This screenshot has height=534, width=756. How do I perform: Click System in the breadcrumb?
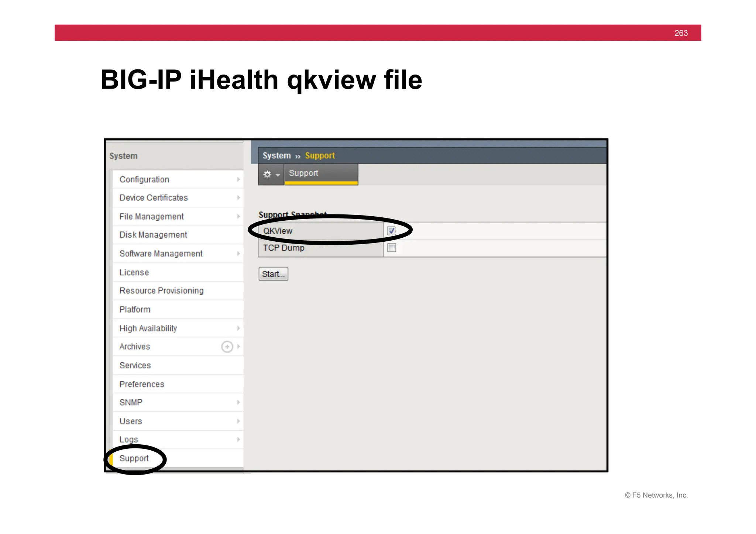[x=276, y=156]
